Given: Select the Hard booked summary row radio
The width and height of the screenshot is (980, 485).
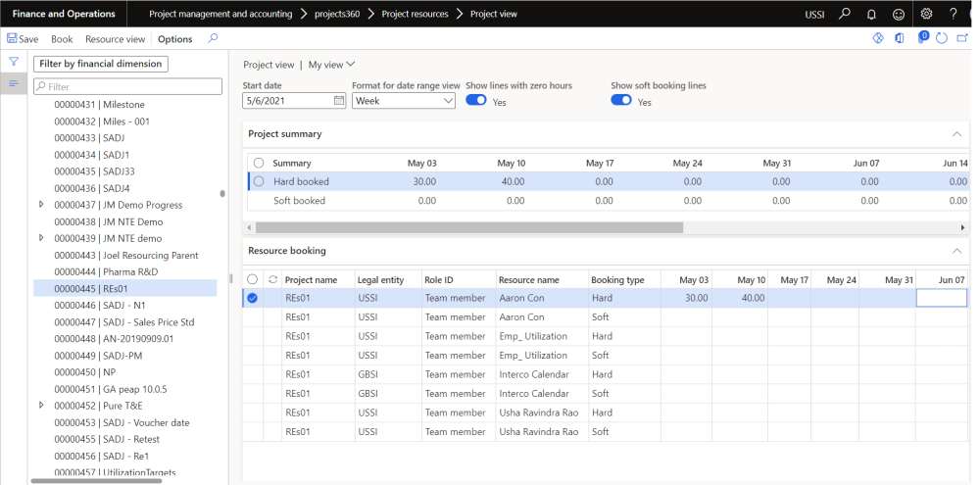Looking at the screenshot, I should coord(259,181).
